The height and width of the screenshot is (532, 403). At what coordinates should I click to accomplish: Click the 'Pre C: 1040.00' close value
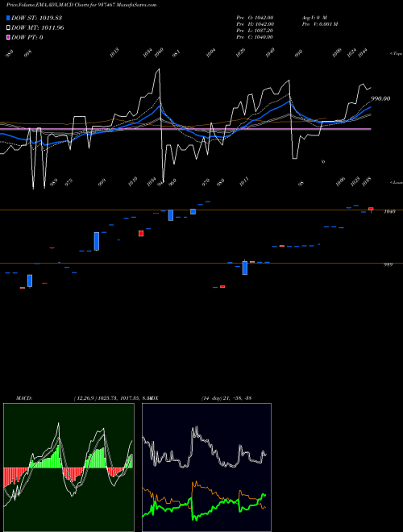click(255, 37)
